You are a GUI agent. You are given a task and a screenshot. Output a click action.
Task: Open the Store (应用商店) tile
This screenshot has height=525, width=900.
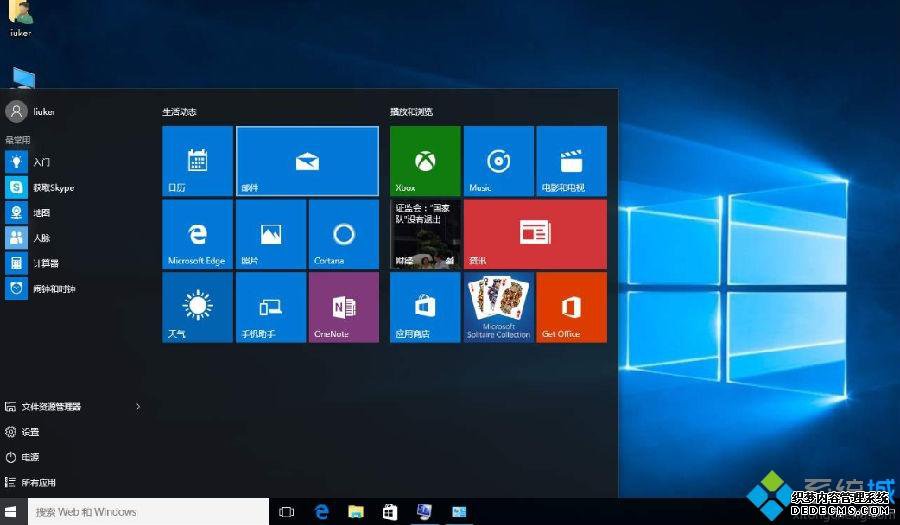pos(425,308)
